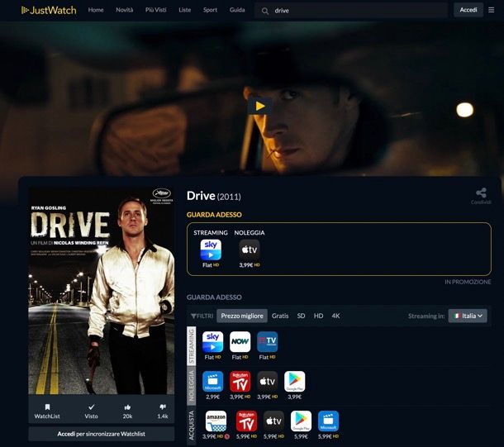Click the Drive movie poster
504x447 pixels.
pos(102,291)
